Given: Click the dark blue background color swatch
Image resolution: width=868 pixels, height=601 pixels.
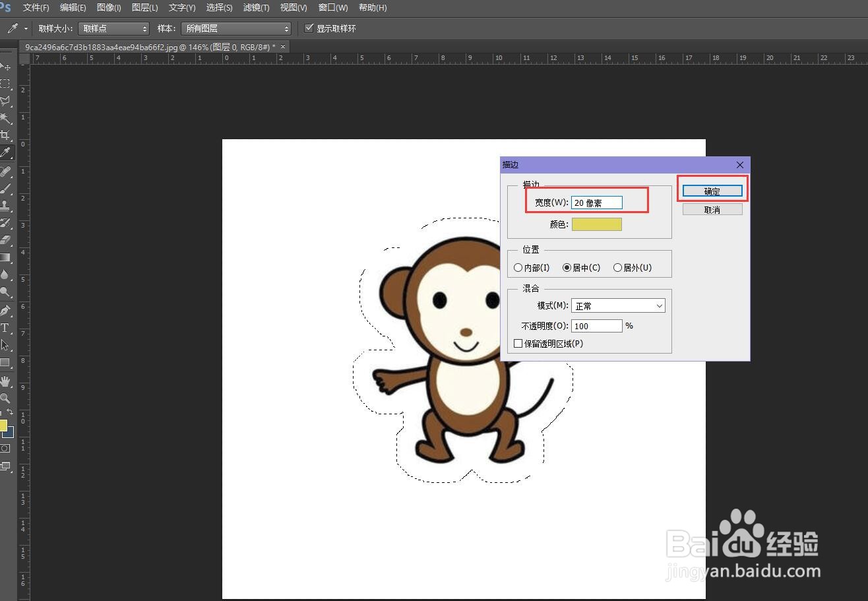Looking at the screenshot, I should coord(10,433).
